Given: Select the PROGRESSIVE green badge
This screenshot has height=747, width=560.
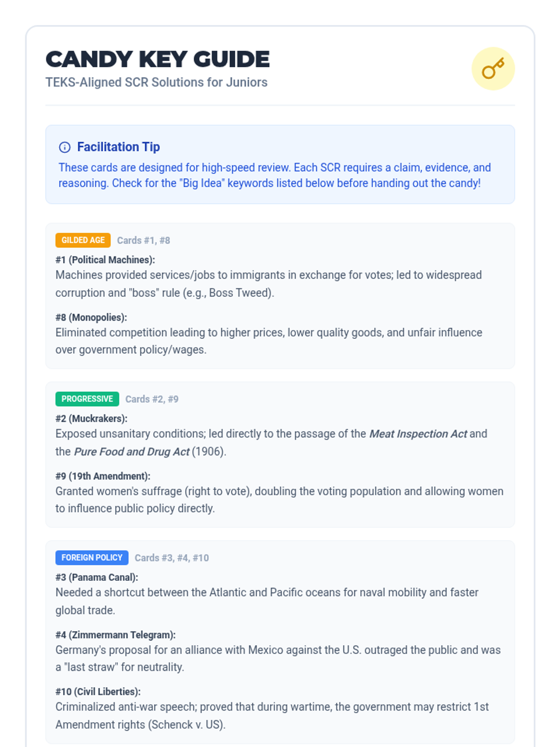Looking at the screenshot, I should tap(87, 399).
